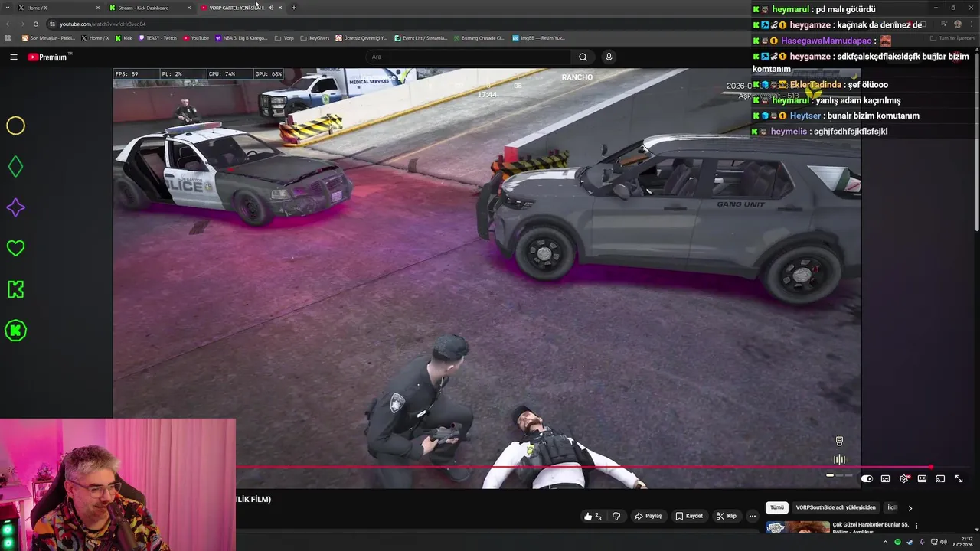
Task: Show next filter chips with arrow
Action: pyautogui.click(x=910, y=508)
